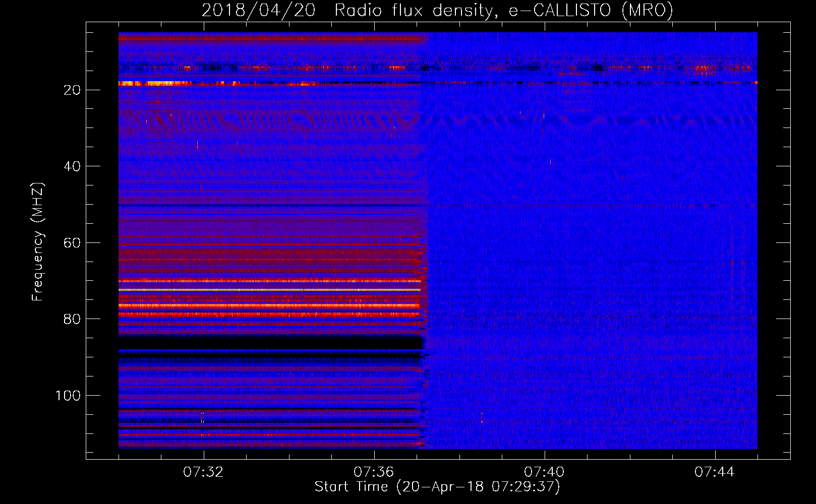Click the "Start Time (20-Apr-18 07:29:37)" axis label
Viewport: 816px width, 504px height.
click(437, 487)
